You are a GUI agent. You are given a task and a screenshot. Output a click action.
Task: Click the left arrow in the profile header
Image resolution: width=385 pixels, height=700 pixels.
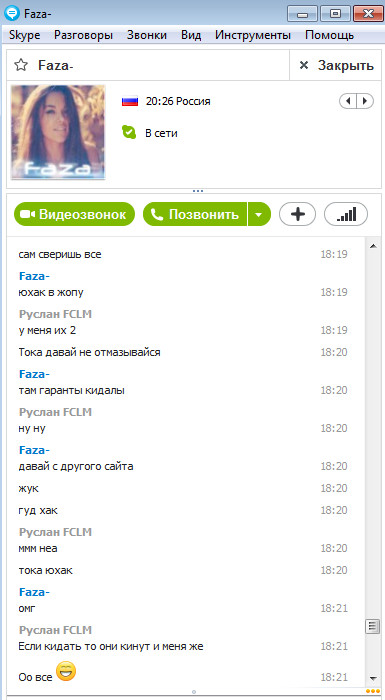pos(348,101)
